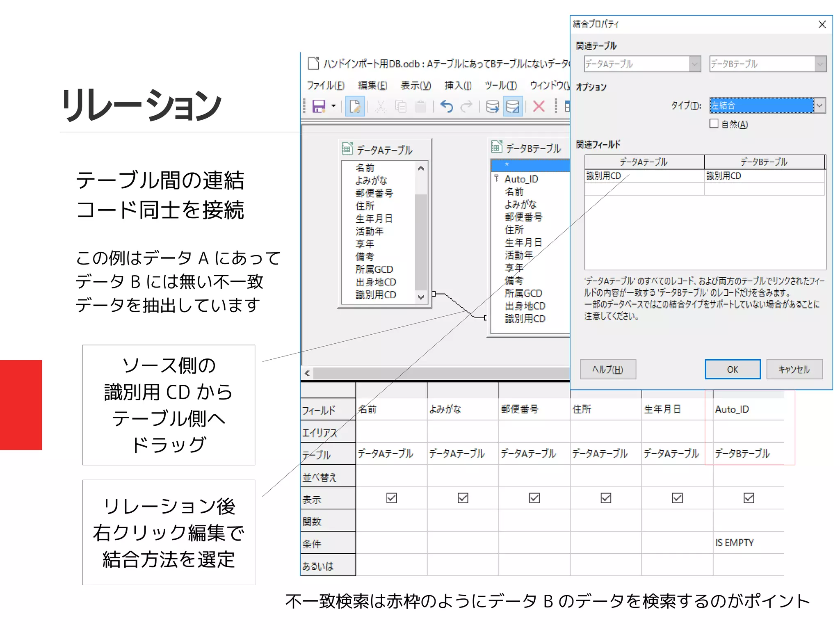Click the データBテーブル table cell in the grid
840x630 pixels.
[749, 453]
